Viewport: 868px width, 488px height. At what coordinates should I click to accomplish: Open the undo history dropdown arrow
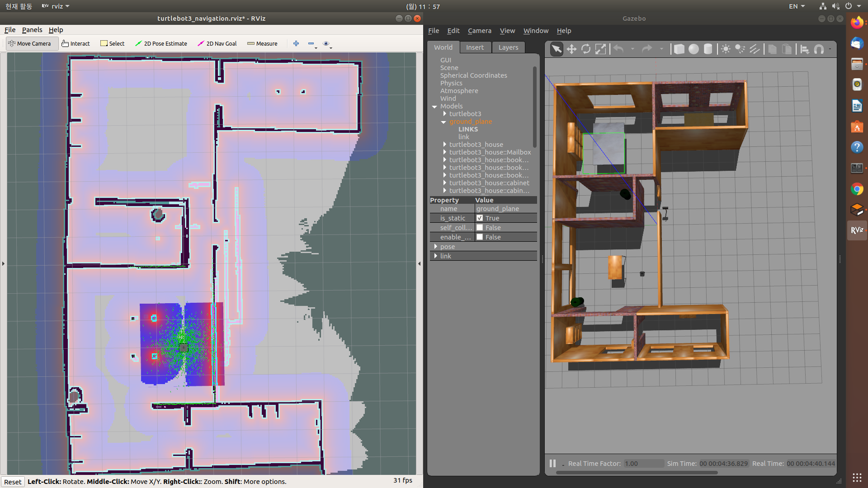632,49
